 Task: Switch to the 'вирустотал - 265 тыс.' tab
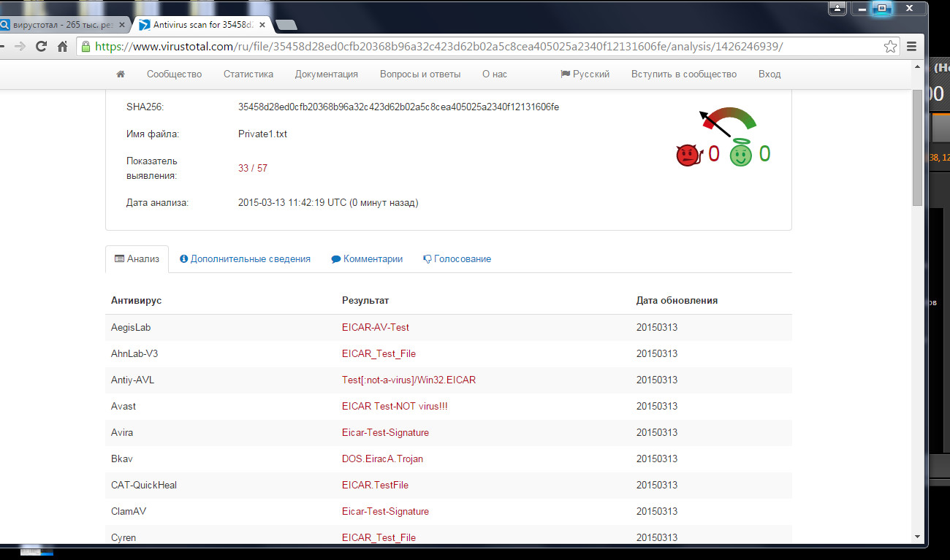(x=62, y=25)
